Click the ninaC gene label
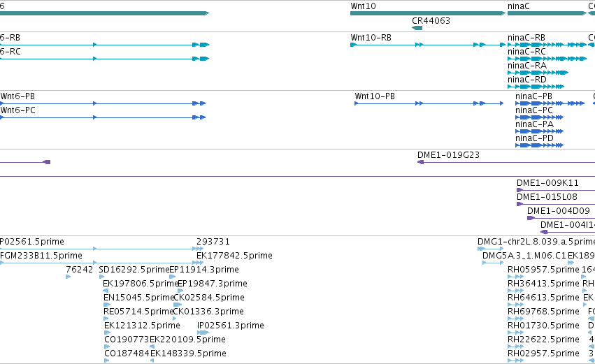The image size is (595, 364). [x=518, y=6]
